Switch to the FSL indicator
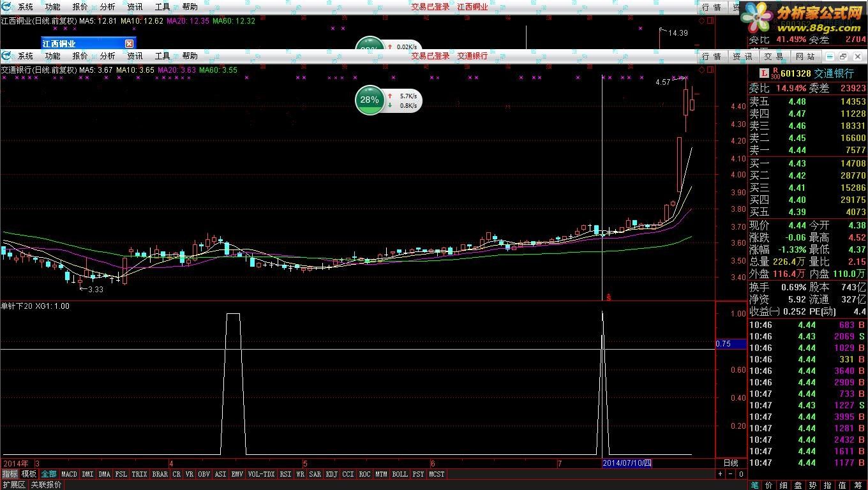Image resolution: width=868 pixels, height=490 pixels. pos(121,474)
